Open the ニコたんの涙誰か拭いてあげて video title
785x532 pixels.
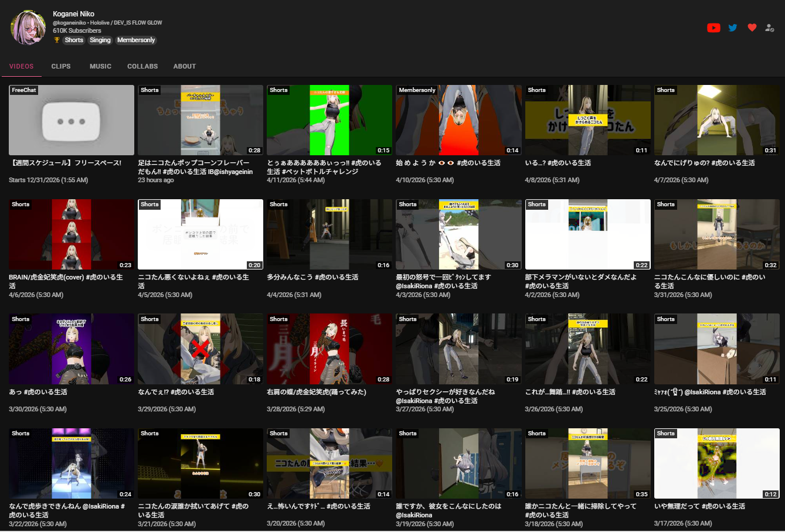pos(193,510)
